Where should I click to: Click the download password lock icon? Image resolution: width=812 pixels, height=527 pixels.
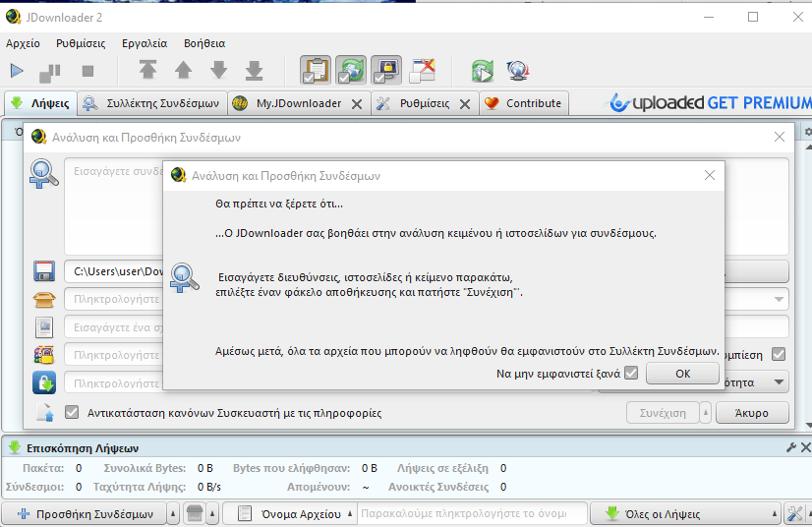point(44,382)
